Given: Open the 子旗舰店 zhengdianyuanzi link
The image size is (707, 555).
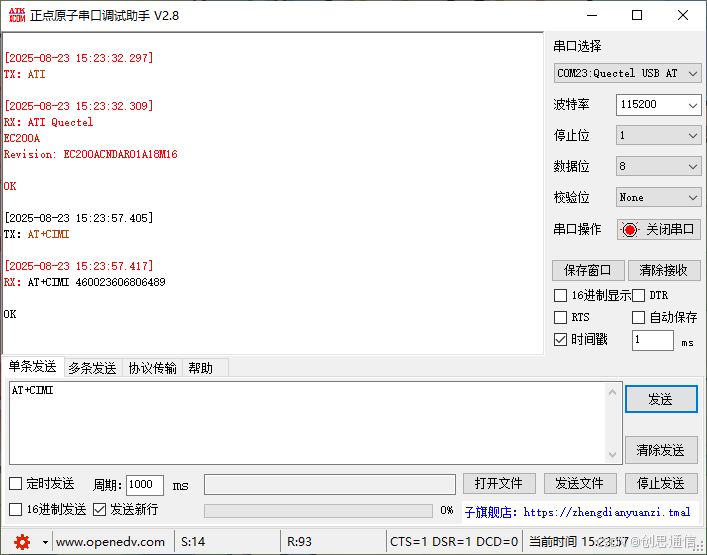Looking at the screenshot, I should click(x=577, y=513).
